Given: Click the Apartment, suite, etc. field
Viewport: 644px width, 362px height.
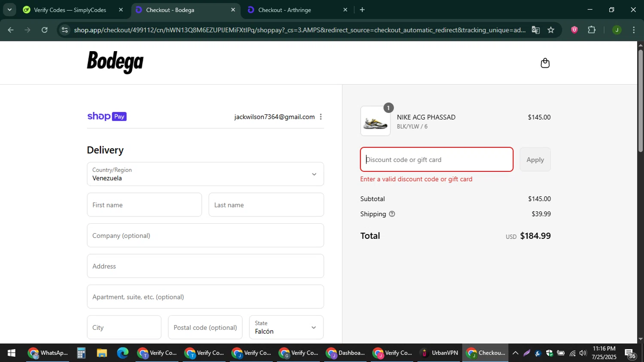Looking at the screenshot, I should 205,297.
